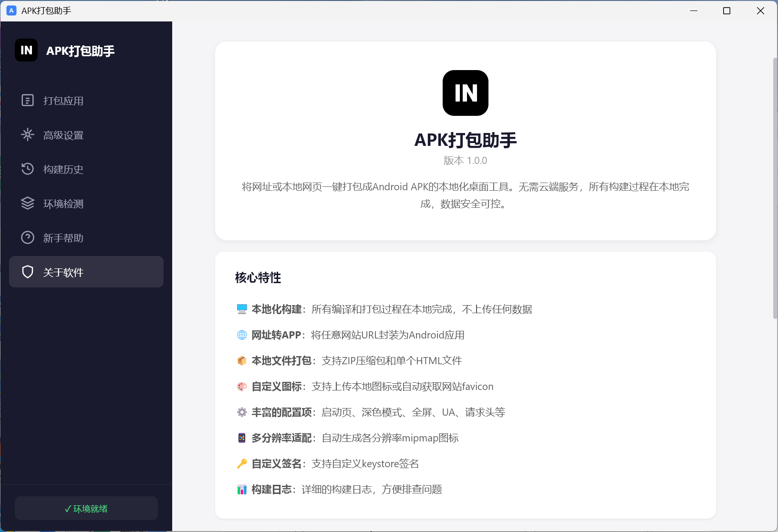The image size is (778, 532).
Task: Click the 本地化构建 feature label
Action: (277, 309)
